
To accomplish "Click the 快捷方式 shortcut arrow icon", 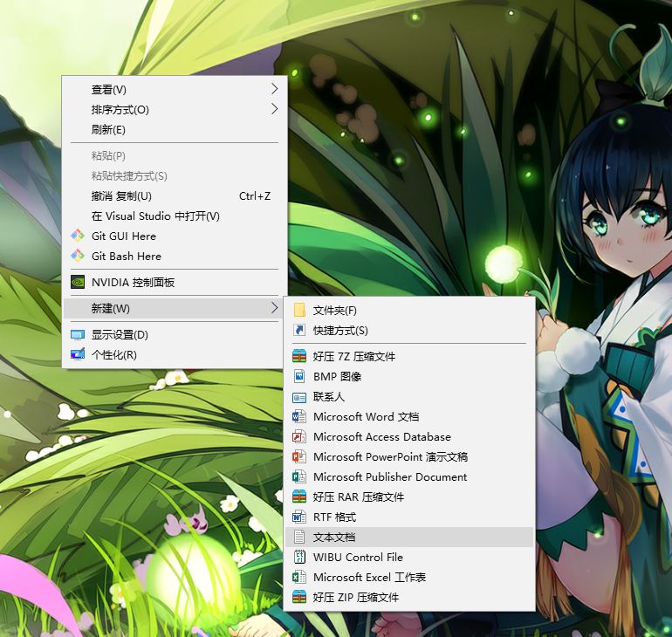I will (x=299, y=330).
